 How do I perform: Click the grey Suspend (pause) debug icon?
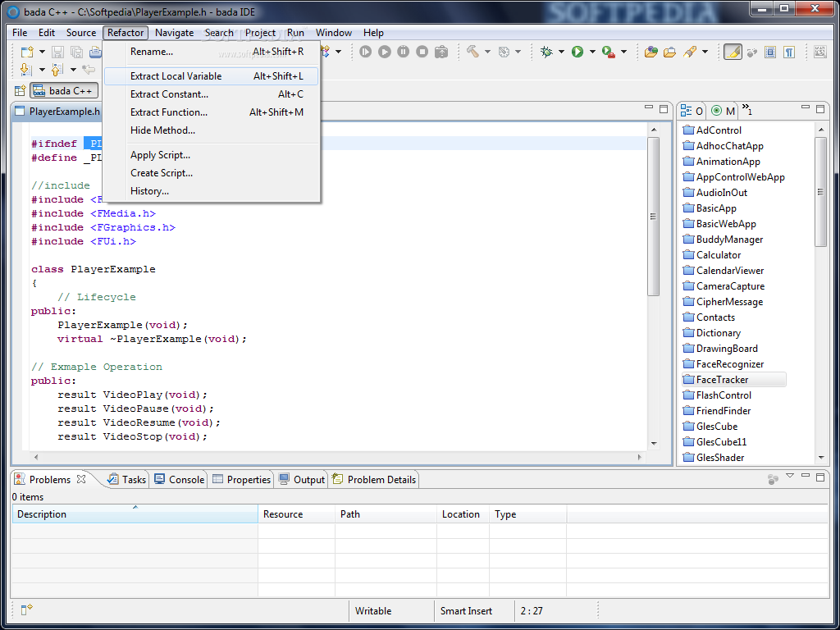(404, 52)
